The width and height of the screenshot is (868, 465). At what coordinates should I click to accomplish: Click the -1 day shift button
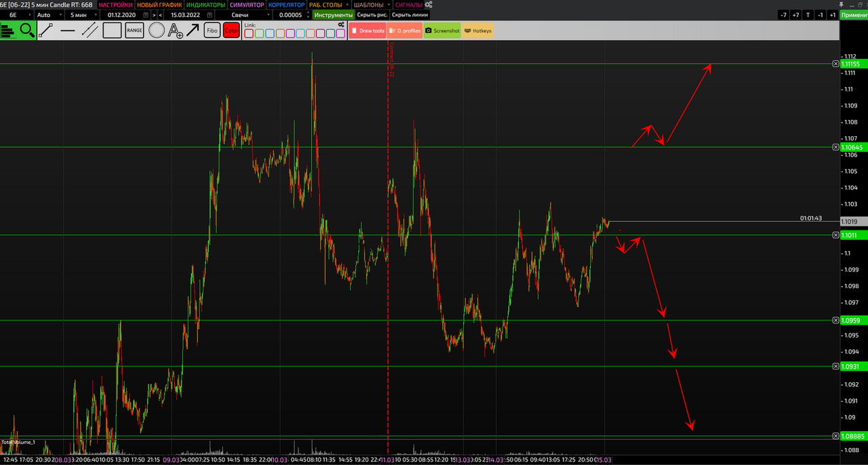coord(820,15)
